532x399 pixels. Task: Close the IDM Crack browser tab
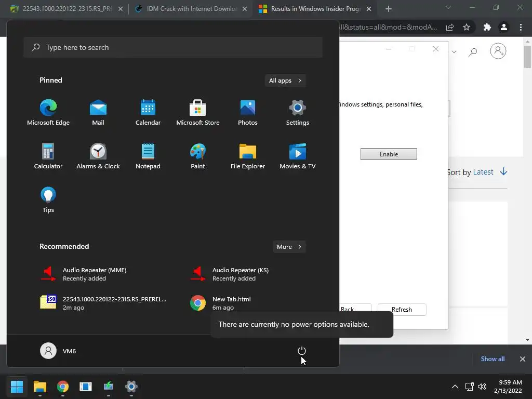pos(245,9)
